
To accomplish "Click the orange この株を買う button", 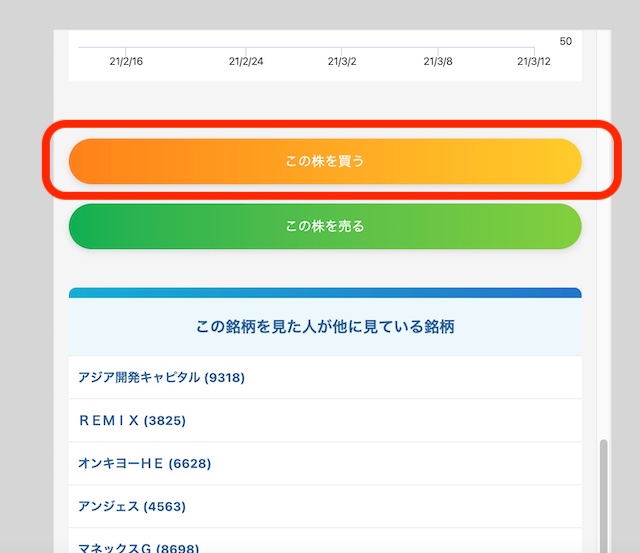I will pos(324,161).
